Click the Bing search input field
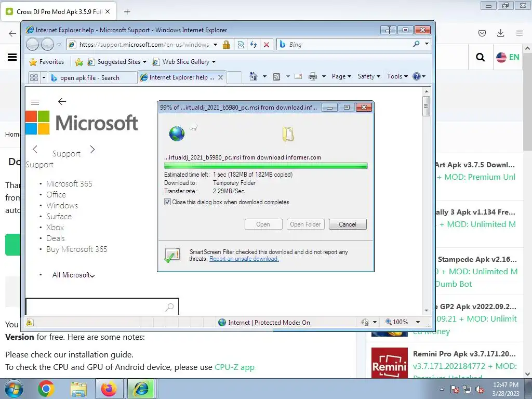Viewport: 532px width, 399px height. 350,45
